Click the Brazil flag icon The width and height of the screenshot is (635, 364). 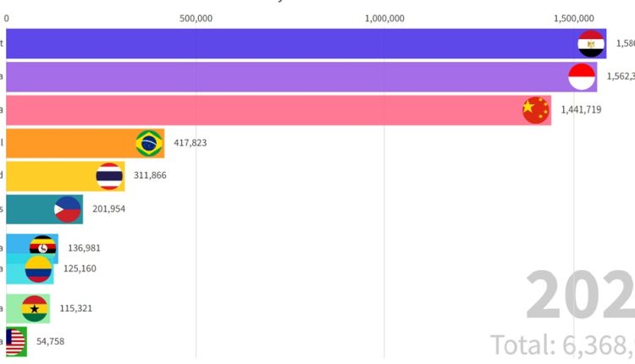[150, 143]
